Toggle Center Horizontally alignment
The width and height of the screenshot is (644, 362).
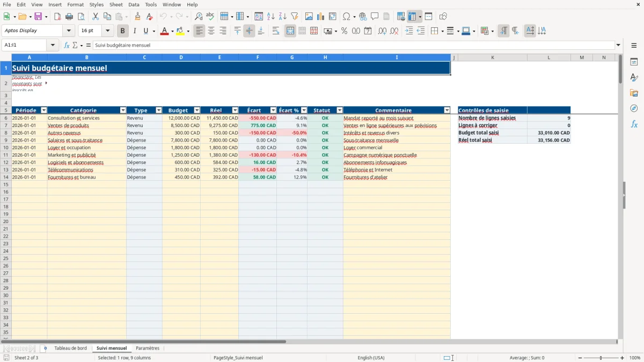tap(211, 31)
